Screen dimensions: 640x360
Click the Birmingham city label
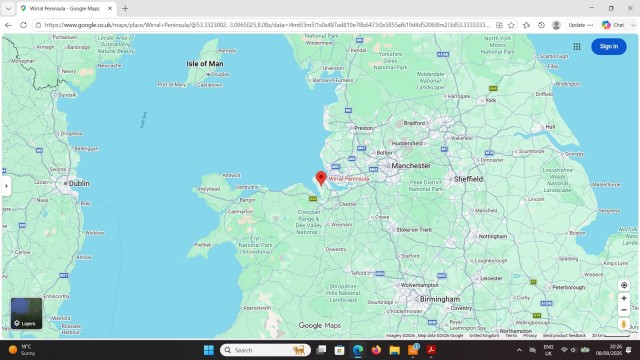tap(440, 299)
